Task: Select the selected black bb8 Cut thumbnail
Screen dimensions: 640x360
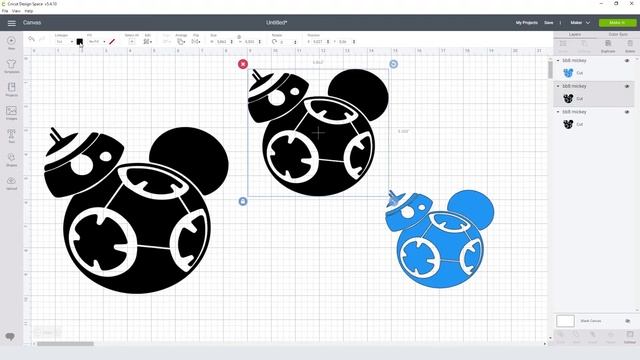Action: click(x=568, y=99)
